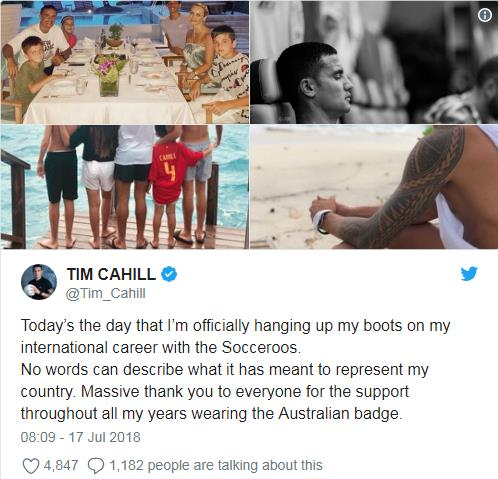This screenshot has width=498, height=479.
Task: Open the black and white profile photo
Action: [x=374, y=62]
